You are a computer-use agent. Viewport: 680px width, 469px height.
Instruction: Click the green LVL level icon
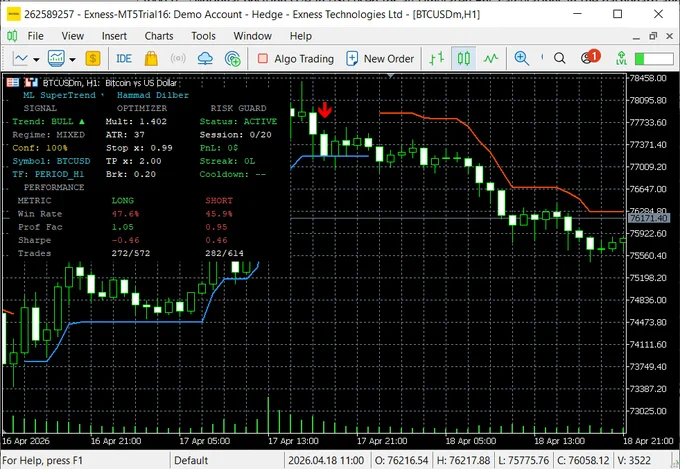621,58
